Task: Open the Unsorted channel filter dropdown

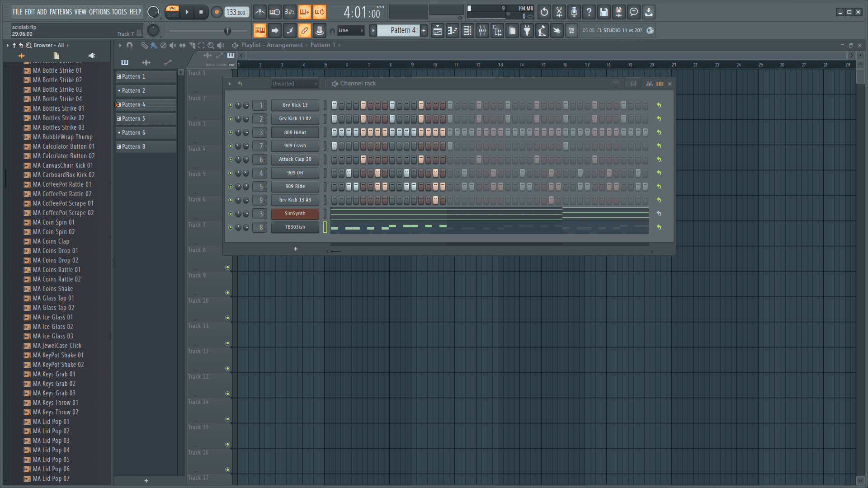Action: point(294,84)
